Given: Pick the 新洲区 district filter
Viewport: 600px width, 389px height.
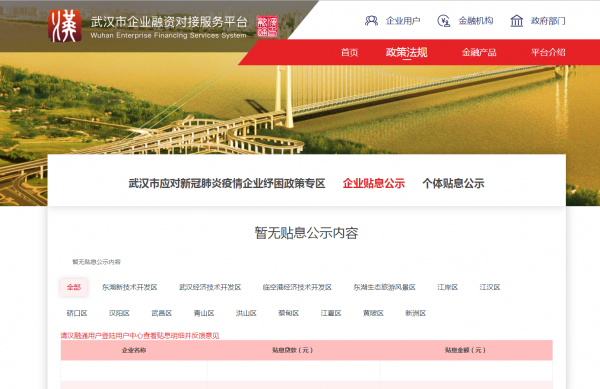Looking at the screenshot, I should pyautogui.click(x=416, y=313).
